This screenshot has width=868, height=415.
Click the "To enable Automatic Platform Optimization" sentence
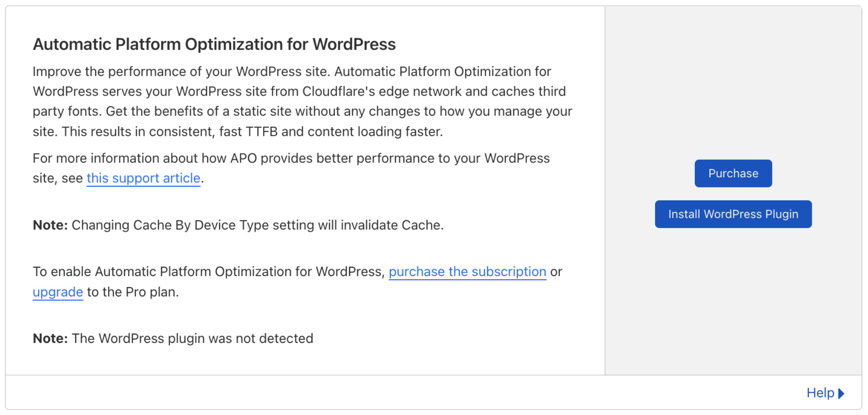tap(208, 272)
